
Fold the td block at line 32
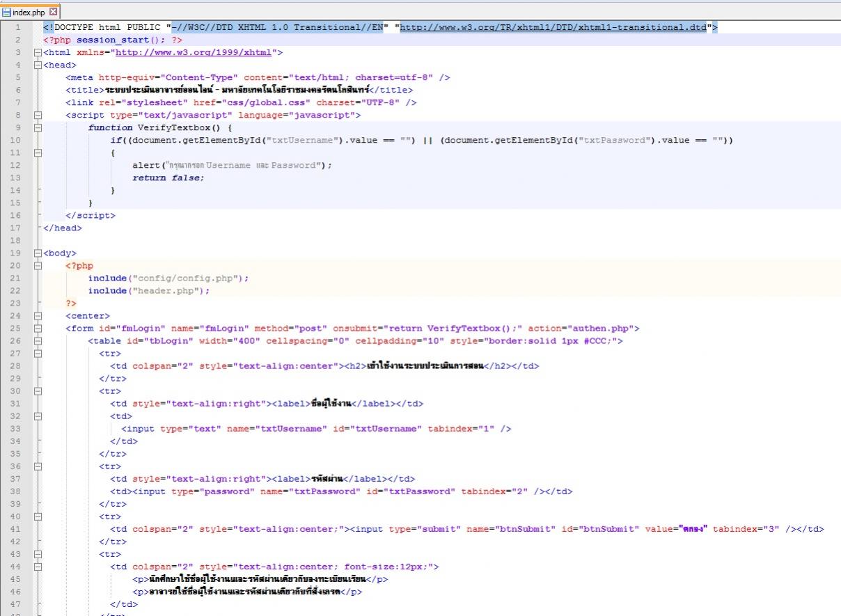click(38, 416)
